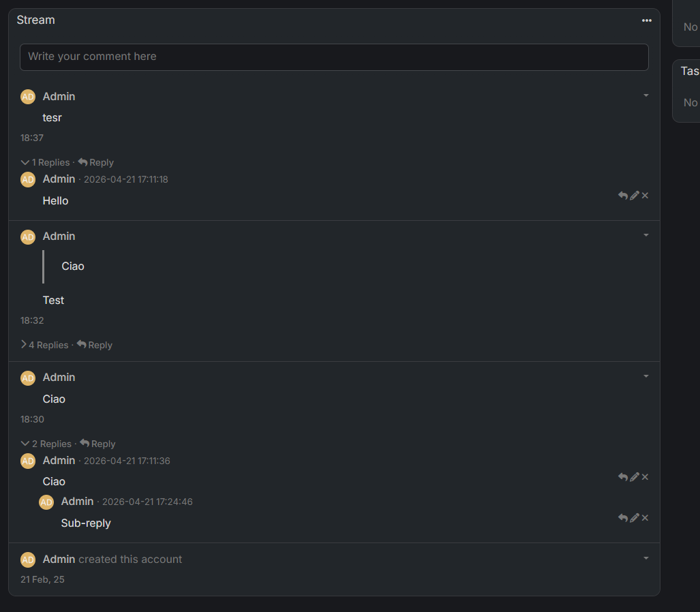Open the Stream panel three-dots menu

click(x=646, y=20)
